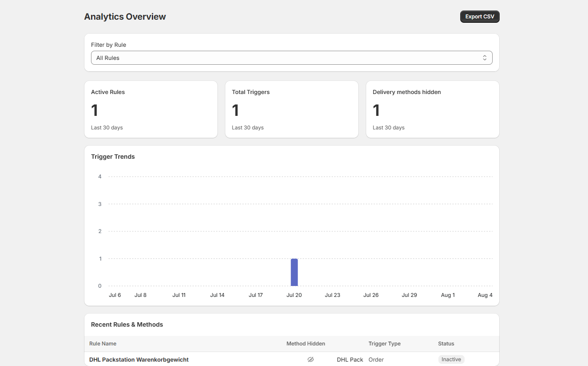Click the Trigger Type column header
Screen dimensions: 588x366
pyautogui.click(x=385, y=344)
